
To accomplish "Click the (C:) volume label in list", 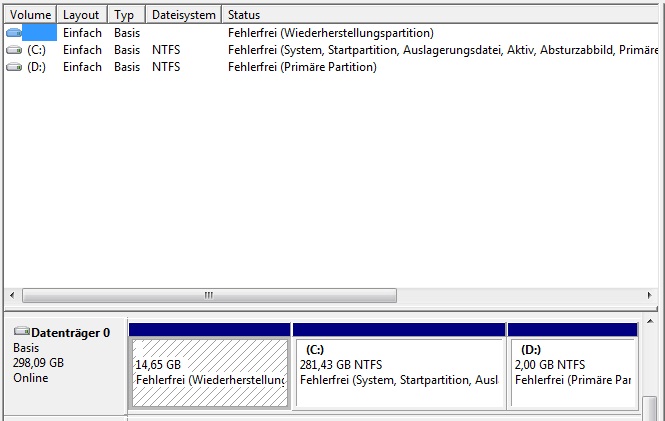I will (x=36, y=50).
